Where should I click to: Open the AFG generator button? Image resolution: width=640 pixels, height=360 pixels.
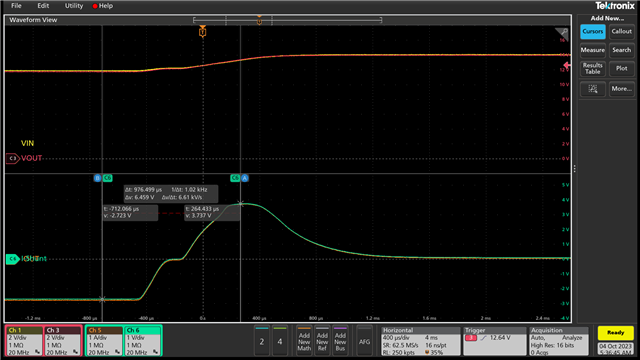364,341
